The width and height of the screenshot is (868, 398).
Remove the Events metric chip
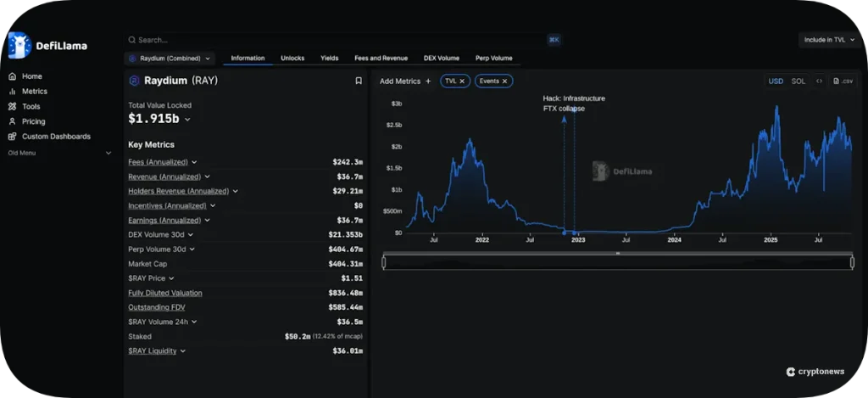click(x=504, y=81)
